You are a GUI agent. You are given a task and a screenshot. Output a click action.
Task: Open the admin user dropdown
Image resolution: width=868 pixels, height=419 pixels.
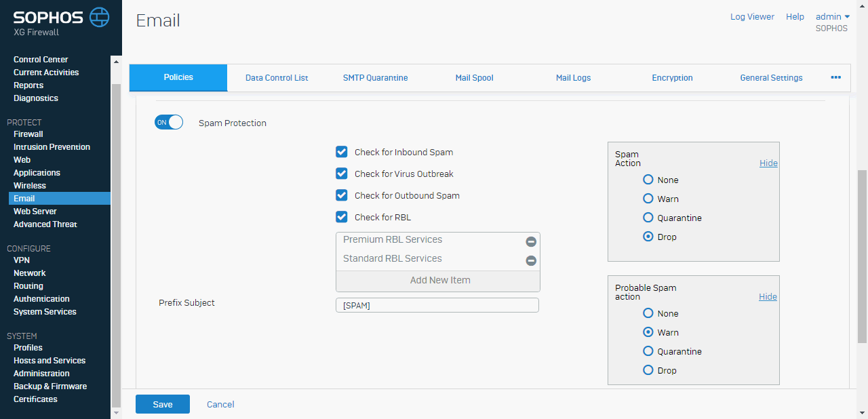click(832, 17)
